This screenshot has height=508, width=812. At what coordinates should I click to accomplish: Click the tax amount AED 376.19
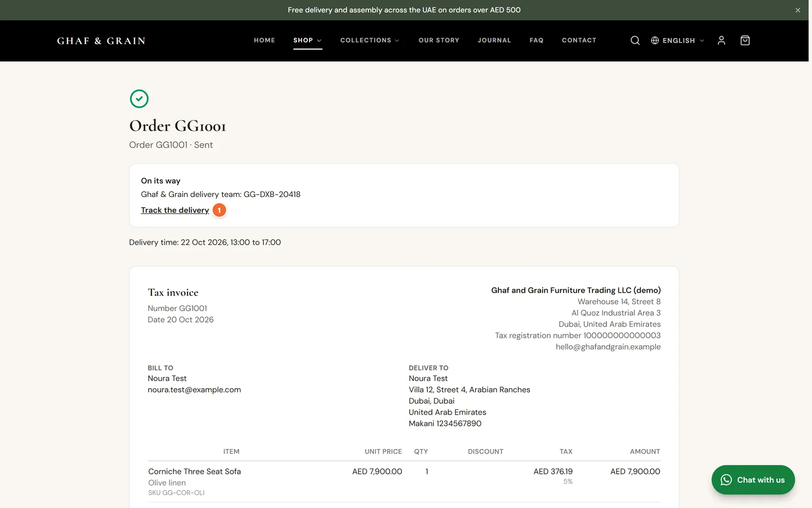coord(553,471)
